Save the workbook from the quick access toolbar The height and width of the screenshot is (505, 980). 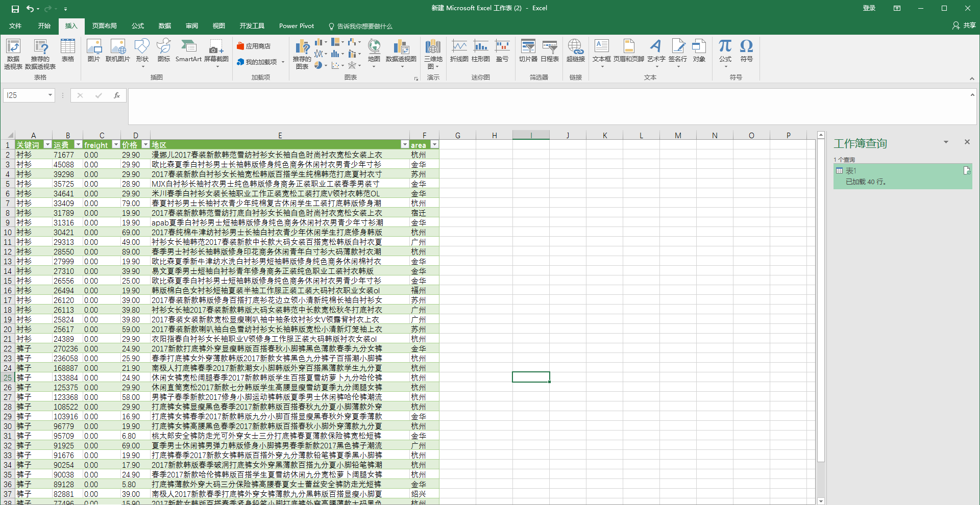coord(15,9)
